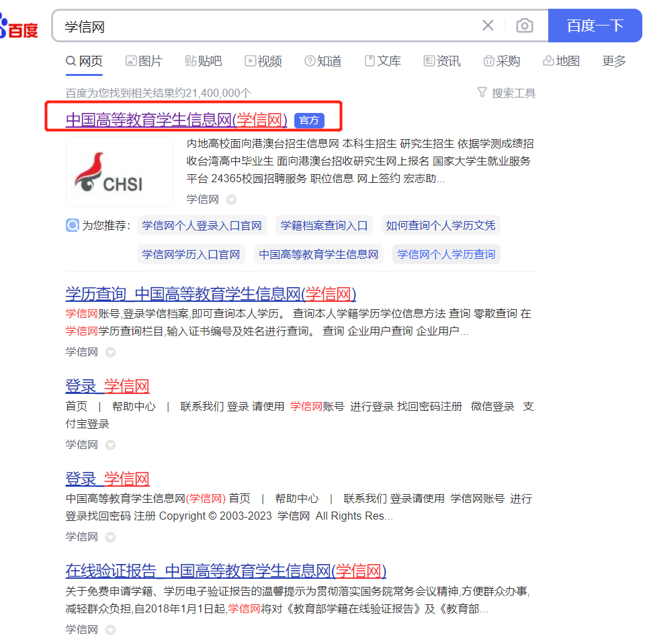Expand source arrow under second 登录 result

pos(110,537)
